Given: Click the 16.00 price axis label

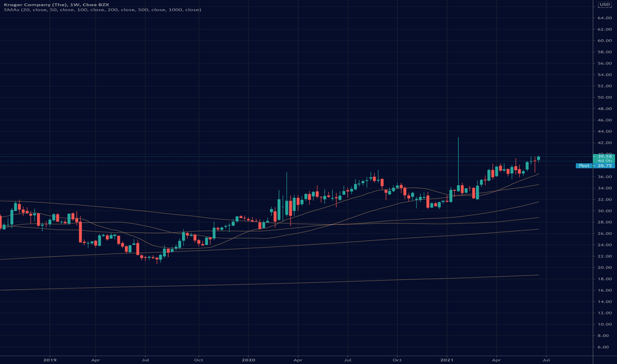Looking at the screenshot, I should click(x=604, y=291).
